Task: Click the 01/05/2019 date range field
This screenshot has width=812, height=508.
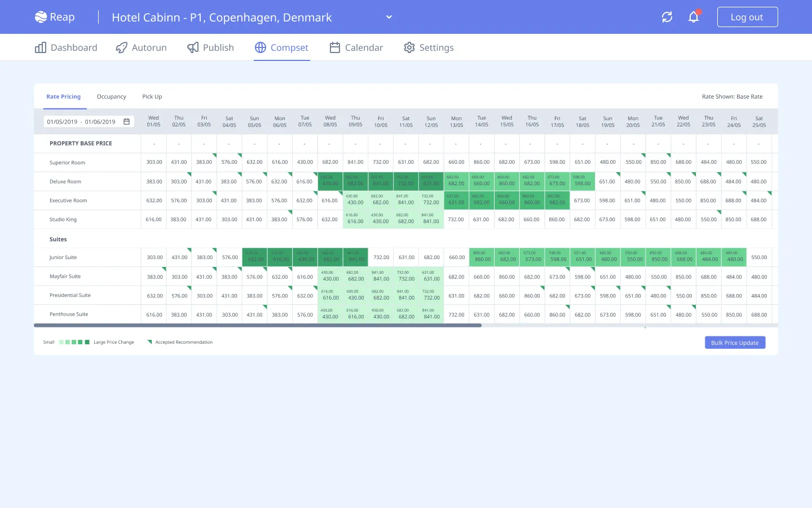Action: [x=81, y=121]
